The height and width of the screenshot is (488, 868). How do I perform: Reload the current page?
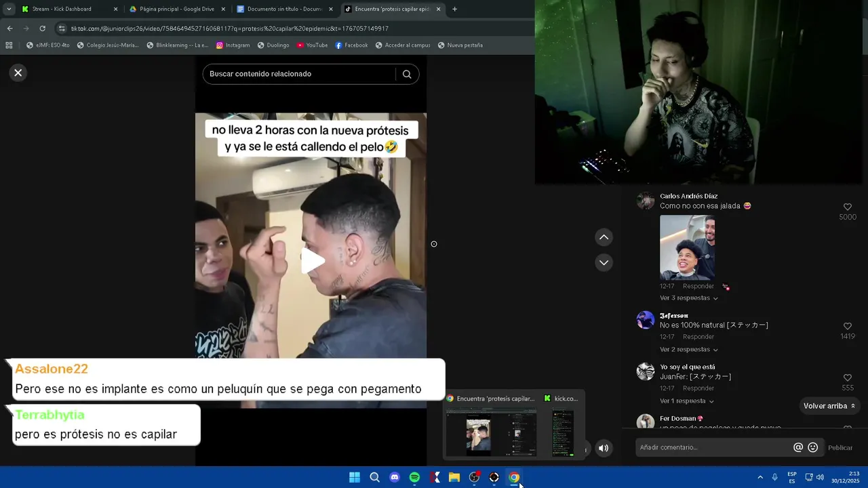[42, 28]
